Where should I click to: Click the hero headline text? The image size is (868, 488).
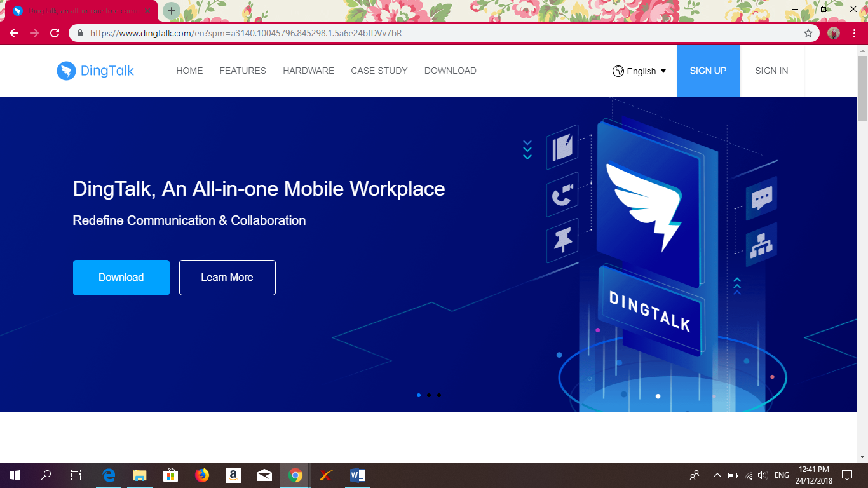point(259,189)
